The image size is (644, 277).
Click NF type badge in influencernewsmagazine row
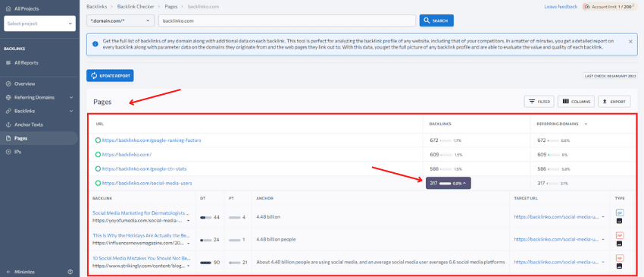(619, 235)
